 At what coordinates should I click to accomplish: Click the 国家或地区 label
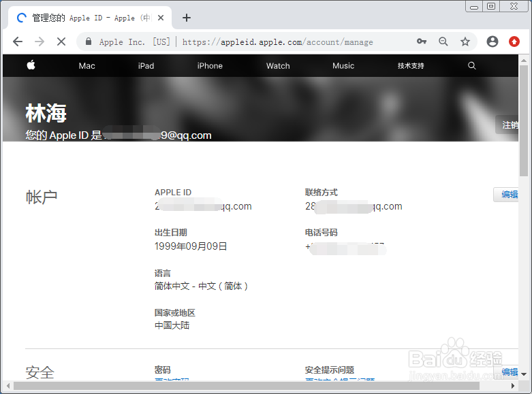(175, 312)
